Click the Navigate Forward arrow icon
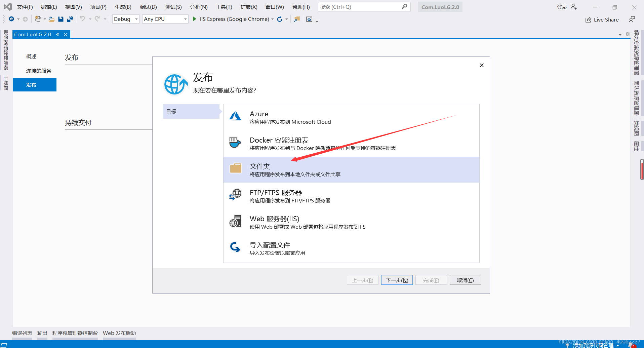This screenshot has width=644, height=348. (x=25, y=19)
